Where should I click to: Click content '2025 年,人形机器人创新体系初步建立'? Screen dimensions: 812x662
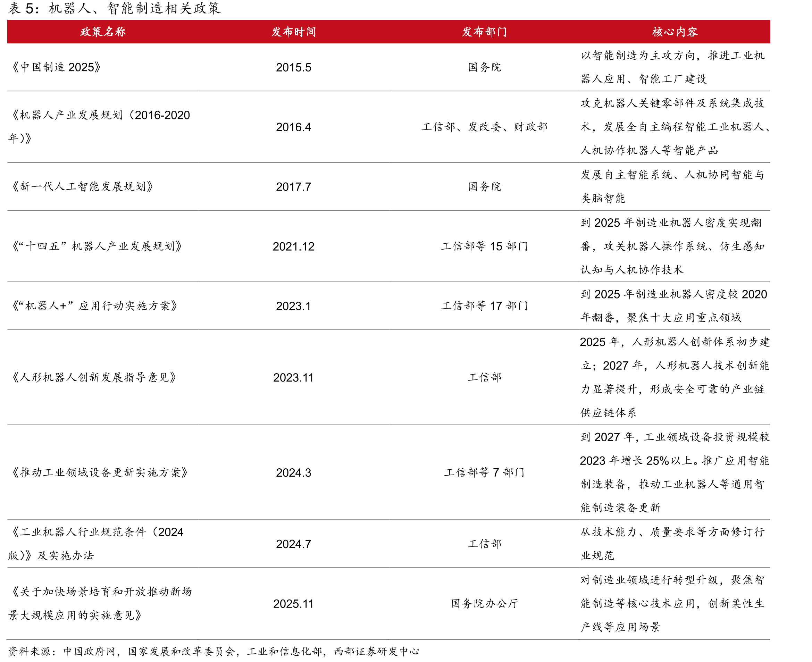[x=675, y=353]
